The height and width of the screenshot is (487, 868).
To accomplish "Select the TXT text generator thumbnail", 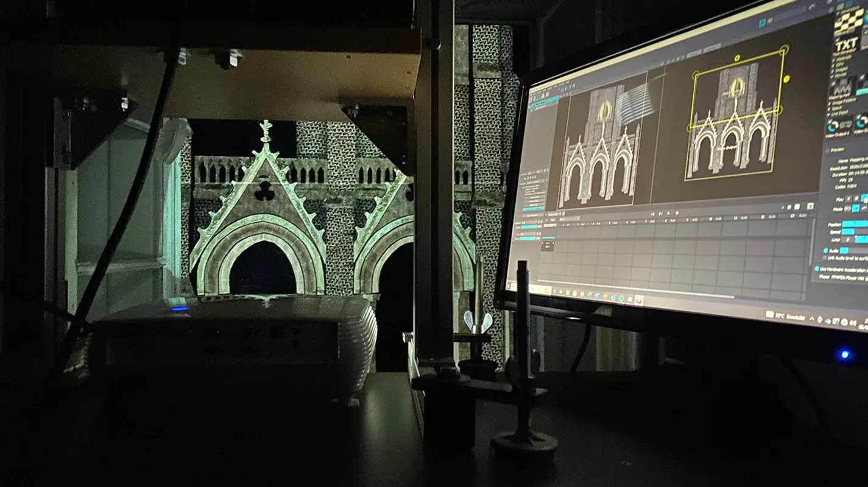I will pyautogui.click(x=845, y=44).
